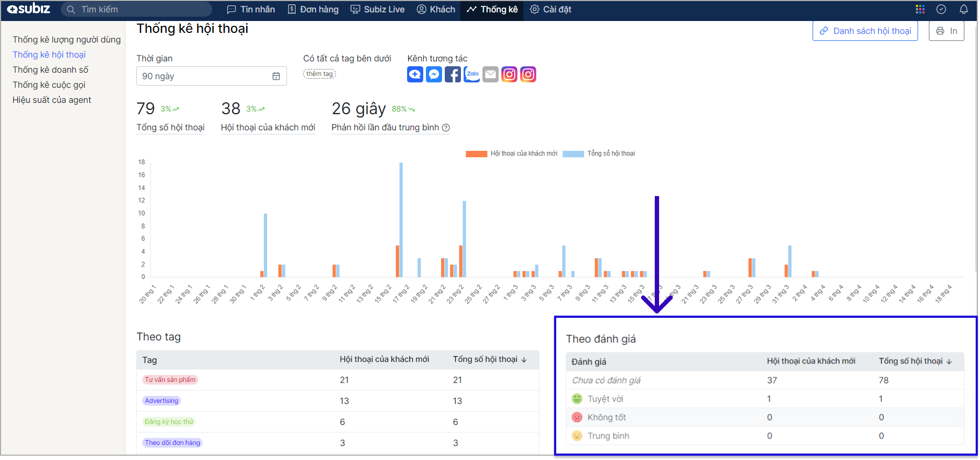Sort Theo đánh giá by Tổng số hội thoại
Image resolution: width=980 pixels, height=460 pixels.
point(915,361)
